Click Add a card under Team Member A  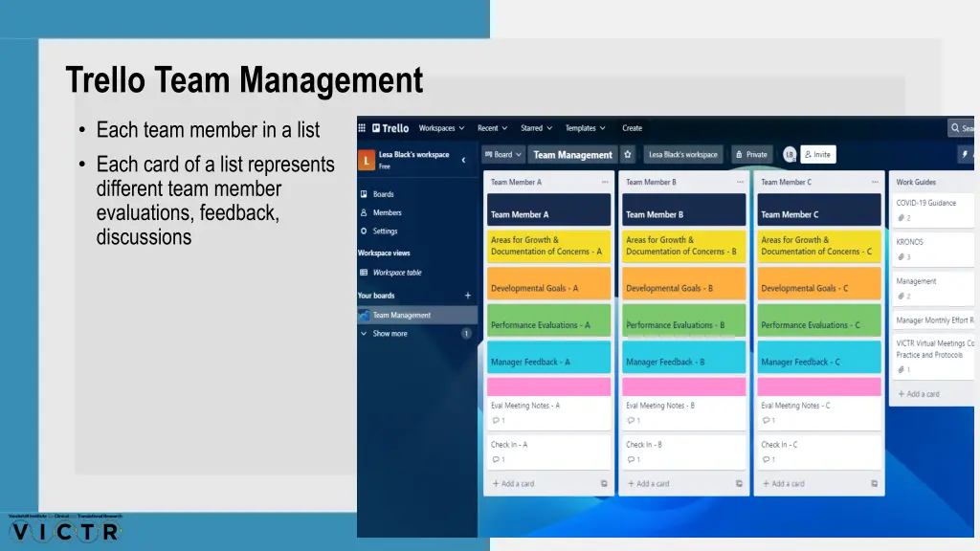pyautogui.click(x=518, y=484)
